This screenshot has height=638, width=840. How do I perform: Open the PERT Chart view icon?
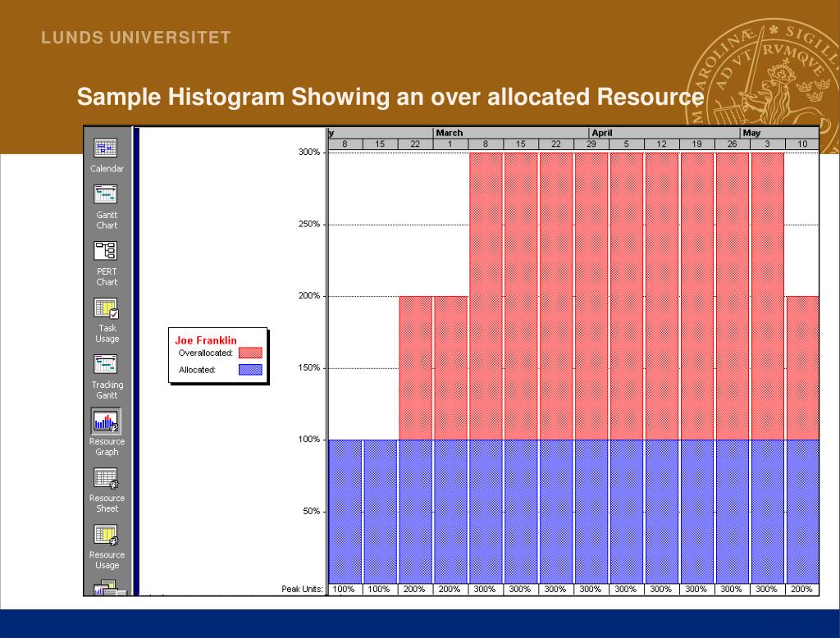(x=106, y=251)
